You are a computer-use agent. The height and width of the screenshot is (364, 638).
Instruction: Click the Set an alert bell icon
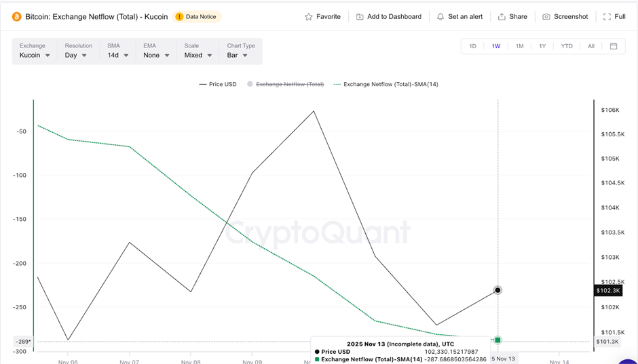[x=440, y=16]
